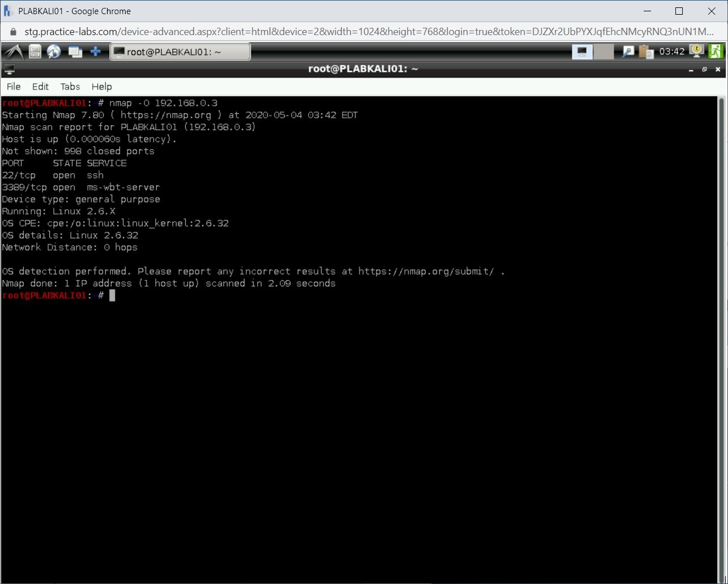Open the File menu in terminal
This screenshot has width=728, height=584.
(14, 87)
